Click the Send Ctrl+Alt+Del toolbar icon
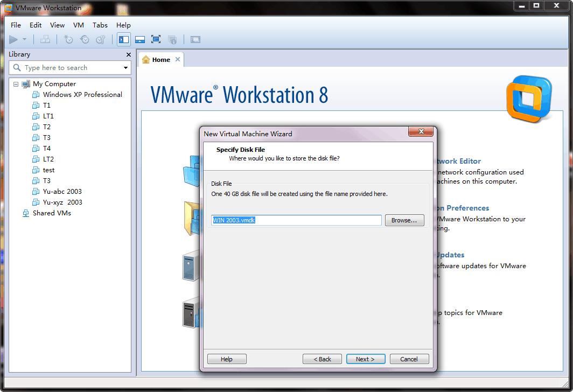Screen dimensions: 573x392 tap(45, 39)
